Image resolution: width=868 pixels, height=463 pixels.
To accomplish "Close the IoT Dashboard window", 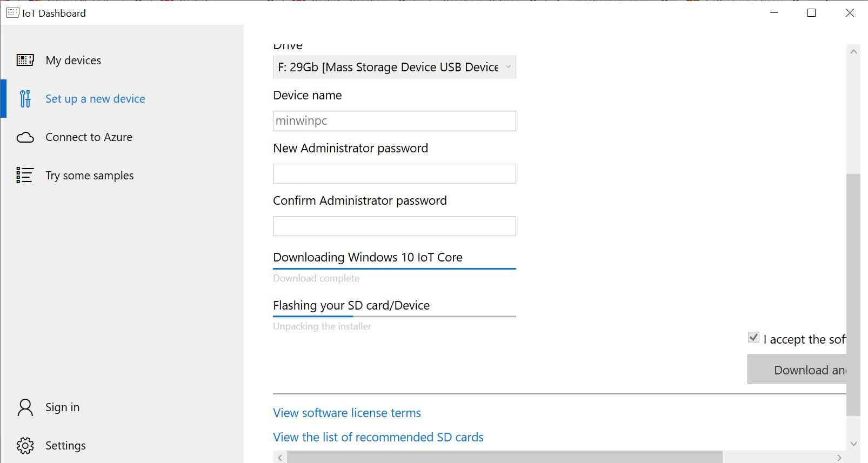I will coord(849,12).
